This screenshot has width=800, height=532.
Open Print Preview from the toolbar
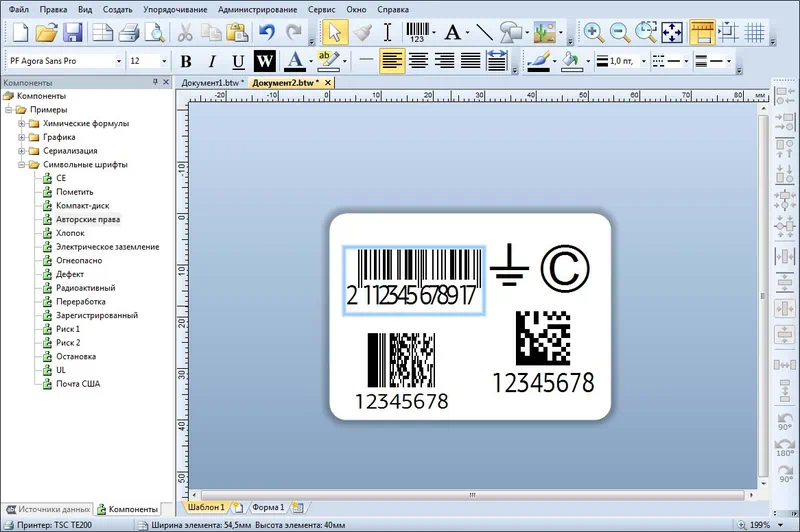tap(153, 32)
